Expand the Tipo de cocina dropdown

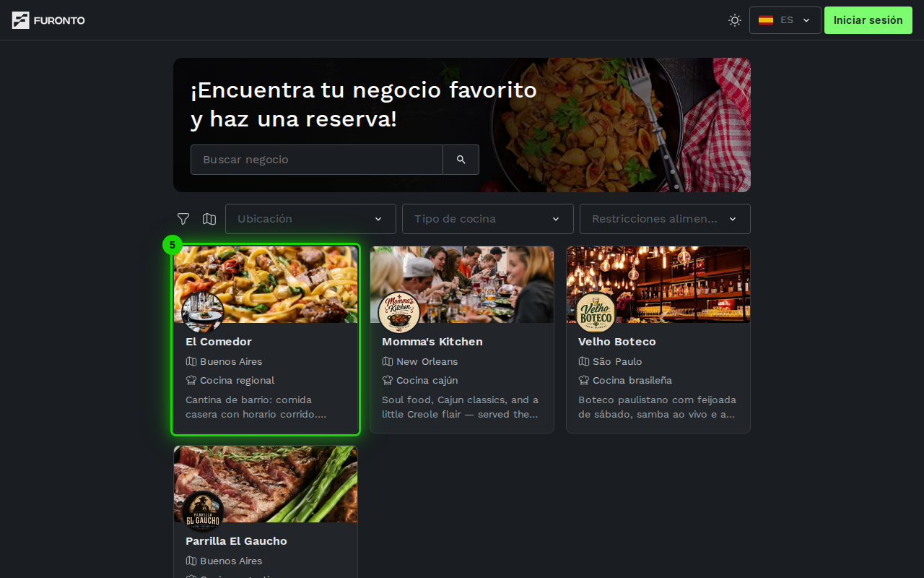click(488, 219)
